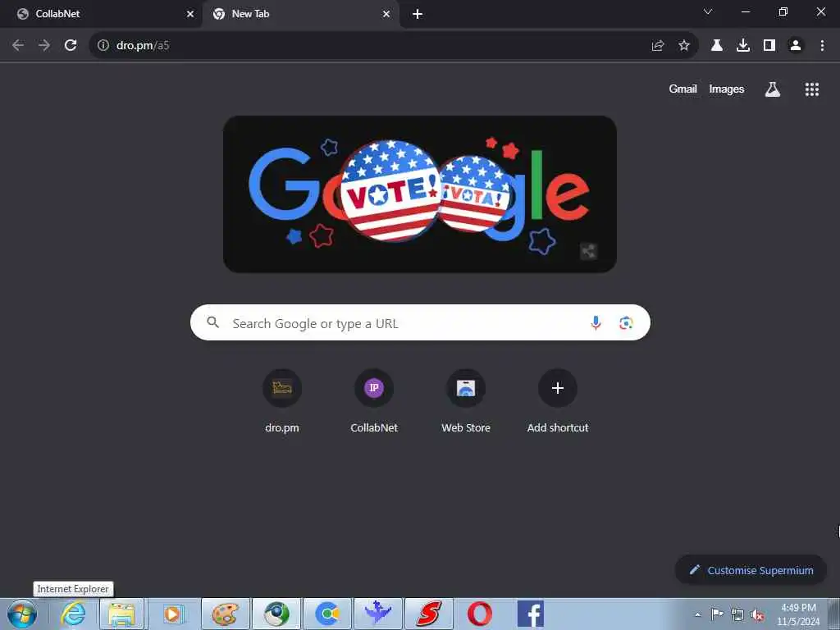Show hidden system tray icons
The width and height of the screenshot is (840, 630).
[697, 614]
